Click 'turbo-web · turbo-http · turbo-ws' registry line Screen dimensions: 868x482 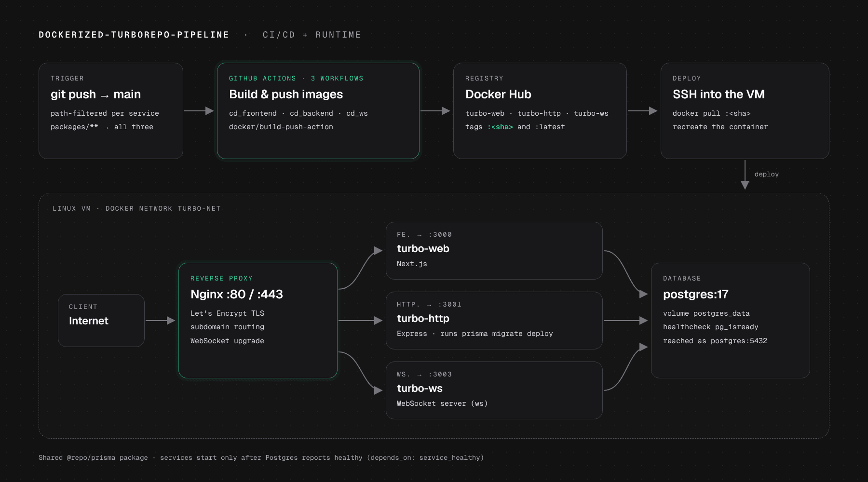coord(537,113)
